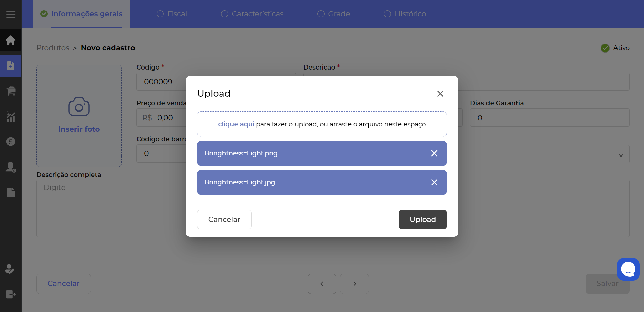Click the logout icon in sidebar

point(11,294)
